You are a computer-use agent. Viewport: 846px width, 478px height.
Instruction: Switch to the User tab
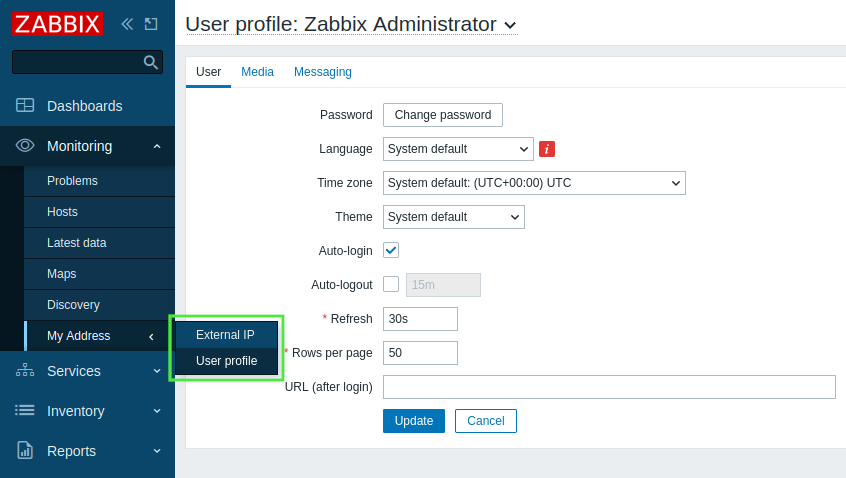click(208, 72)
